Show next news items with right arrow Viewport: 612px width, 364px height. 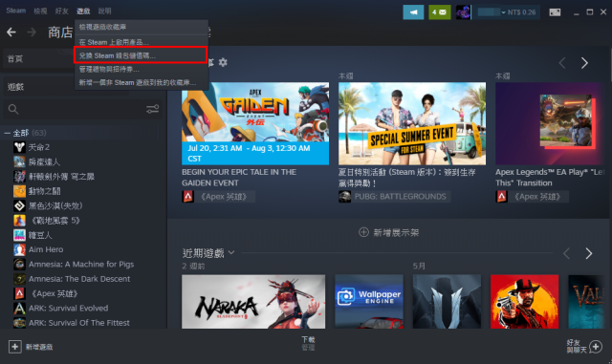point(584,63)
